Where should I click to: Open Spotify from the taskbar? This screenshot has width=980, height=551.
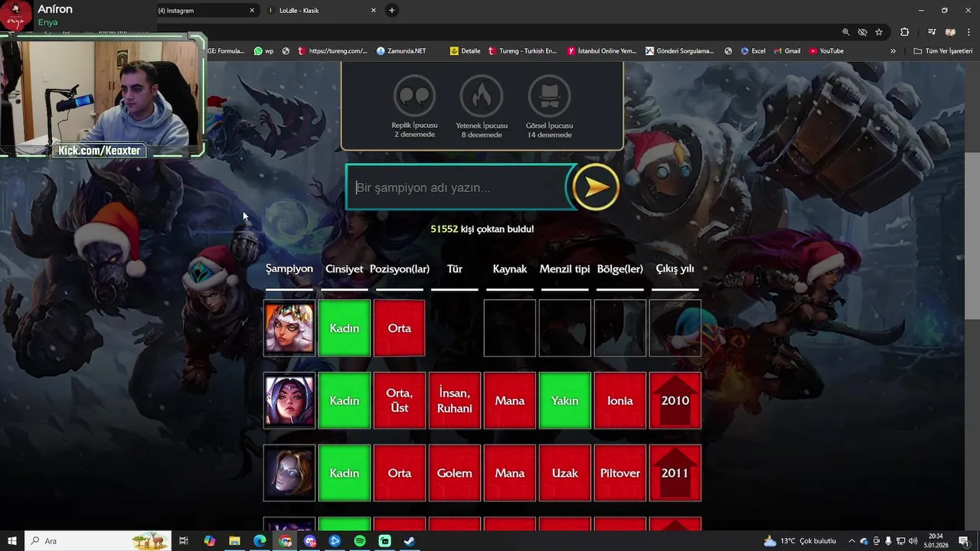(360, 541)
